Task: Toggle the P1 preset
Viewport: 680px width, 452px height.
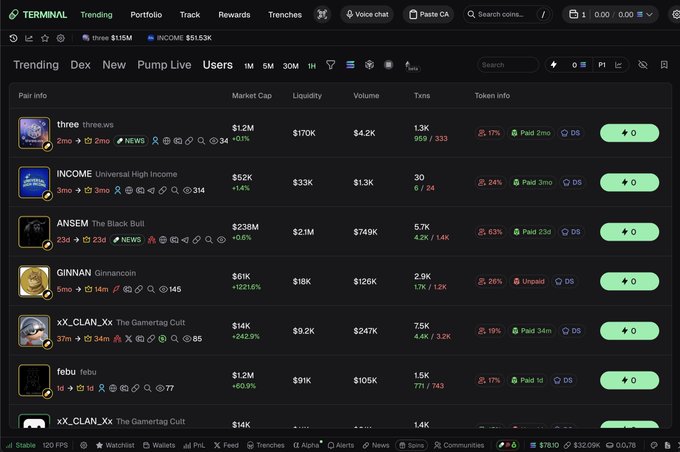Action: click(602, 65)
